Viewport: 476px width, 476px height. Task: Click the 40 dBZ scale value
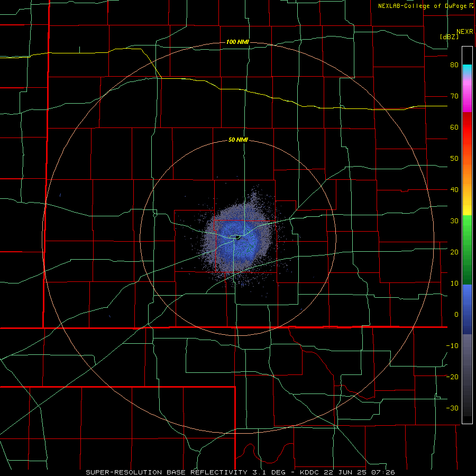(454, 190)
